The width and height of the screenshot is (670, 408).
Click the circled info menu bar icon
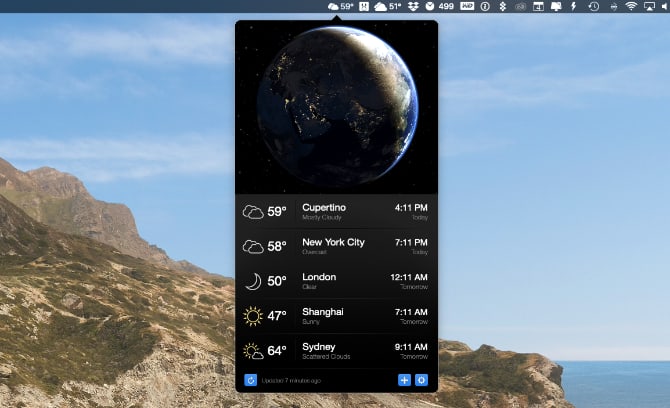point(485,6)
